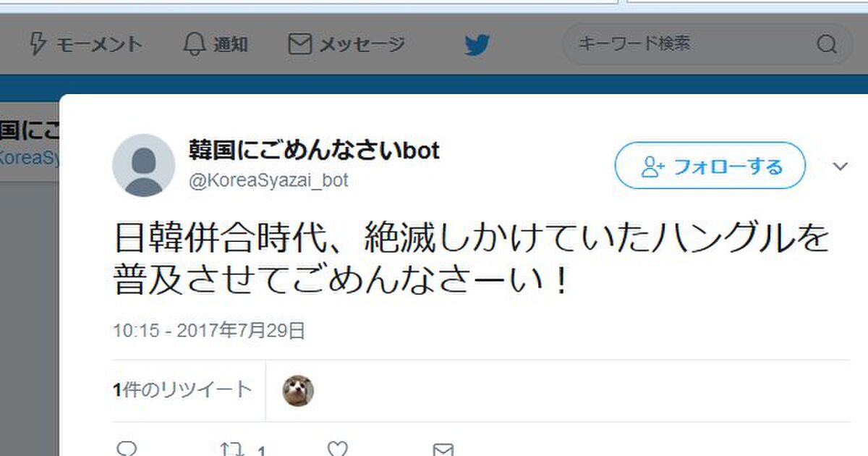Click the 韓国にごめんなさいbot display name

click(314, 151)
